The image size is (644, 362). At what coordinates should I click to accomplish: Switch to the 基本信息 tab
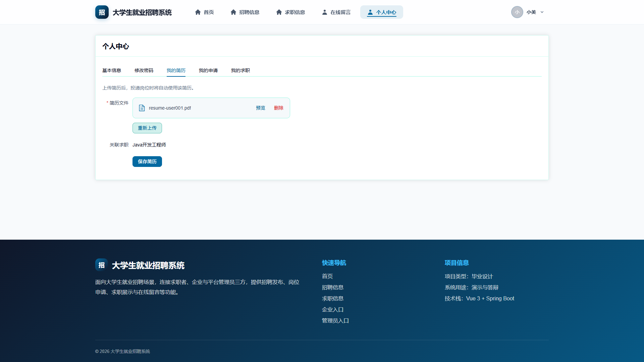click(112, 70)
